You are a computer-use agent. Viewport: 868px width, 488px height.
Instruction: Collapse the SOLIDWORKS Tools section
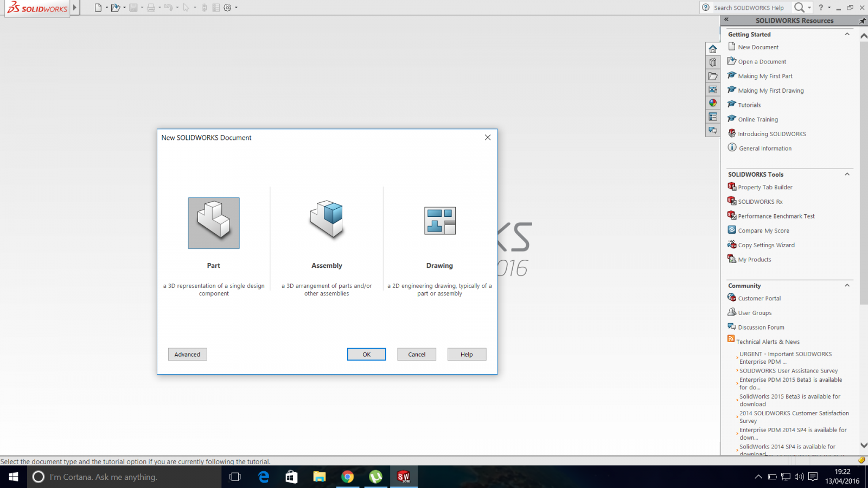coord(847,174)
